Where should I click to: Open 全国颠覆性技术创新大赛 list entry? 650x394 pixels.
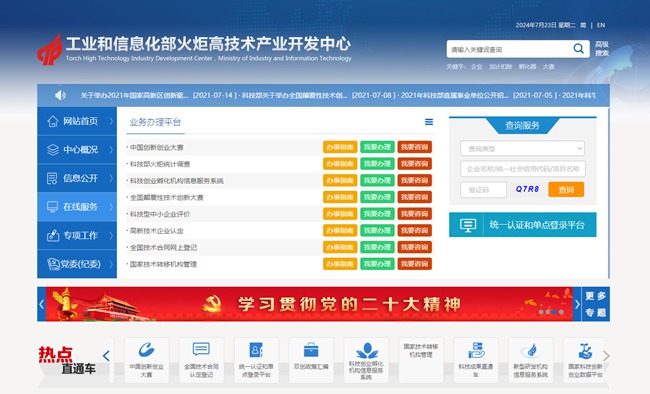click(x=167, y=197)
